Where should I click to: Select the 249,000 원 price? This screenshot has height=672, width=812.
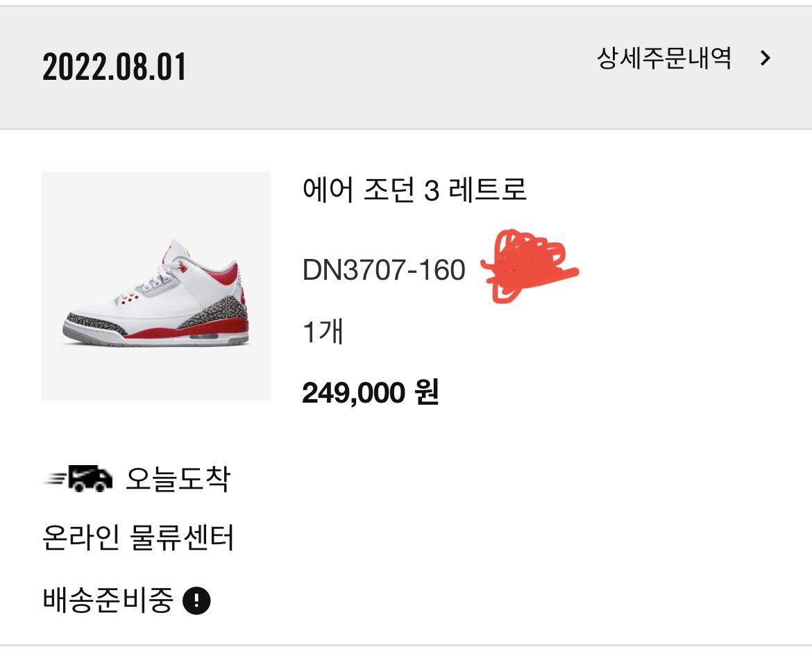[371, 392]
